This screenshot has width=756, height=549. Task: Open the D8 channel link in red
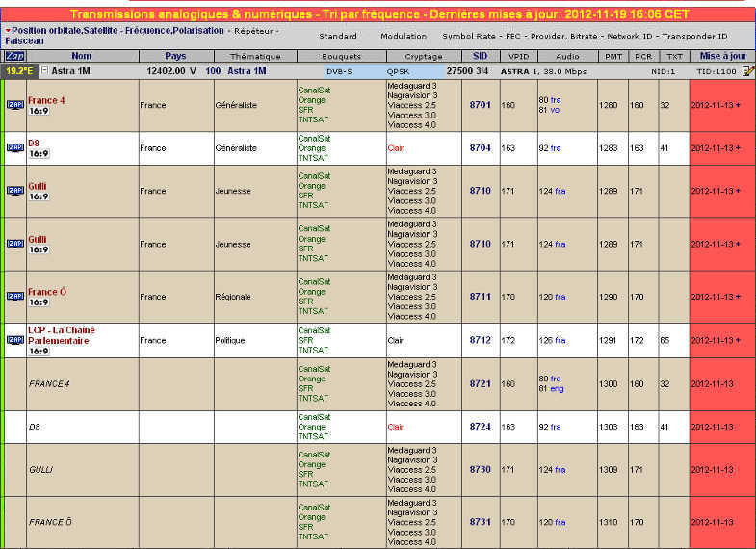pyautogui.click(x=34, y=144)
